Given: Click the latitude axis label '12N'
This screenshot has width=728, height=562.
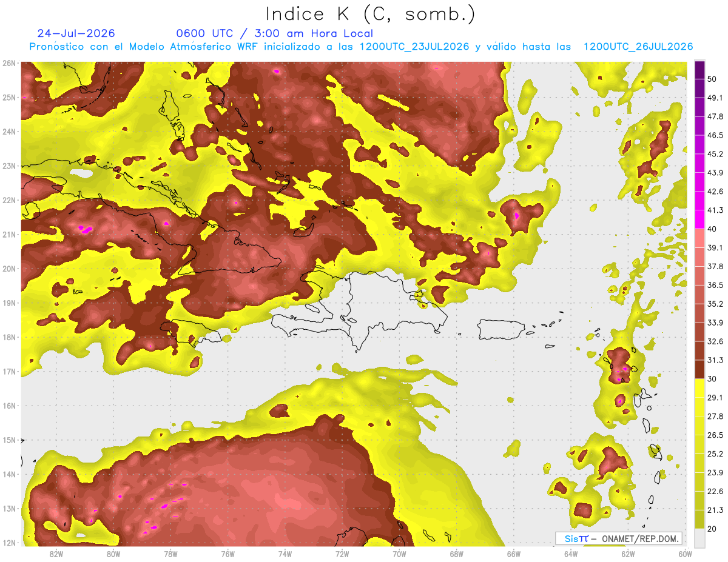Looking at the screenshot, I should coord(9,543).
